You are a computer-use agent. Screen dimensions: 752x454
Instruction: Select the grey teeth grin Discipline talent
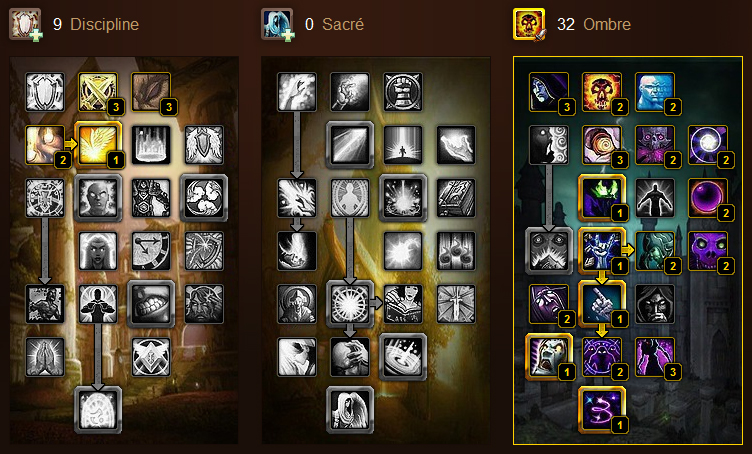coord(151,304)
